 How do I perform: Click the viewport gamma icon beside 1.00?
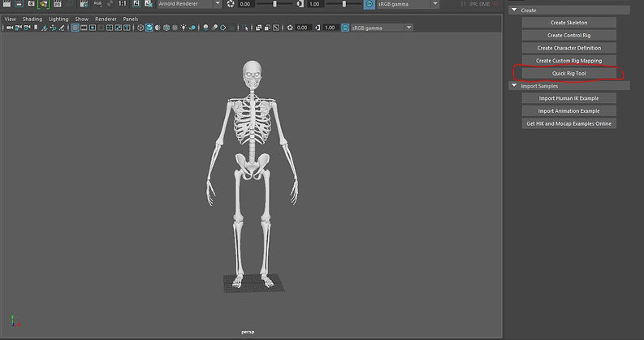[x=318, y=28]
